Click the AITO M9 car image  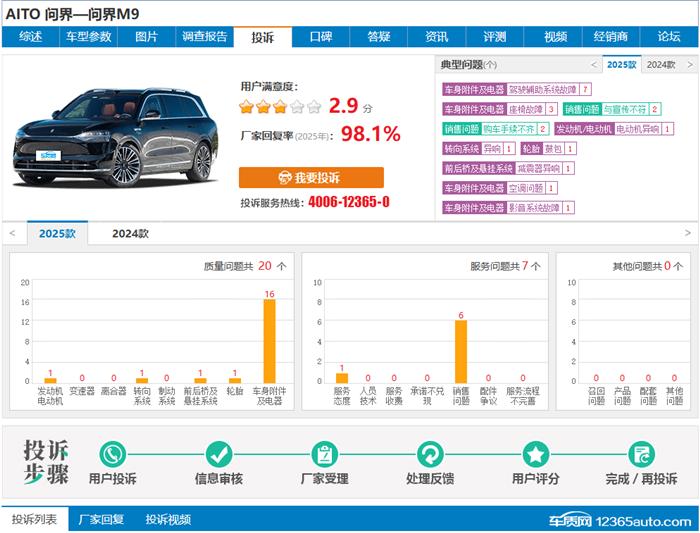(x=116, y=137)
